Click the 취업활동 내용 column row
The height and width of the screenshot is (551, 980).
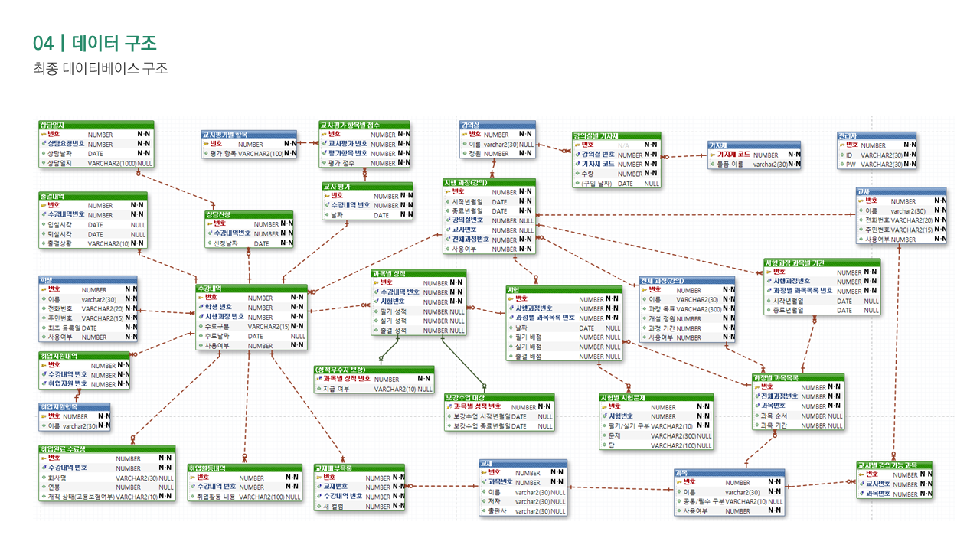(x=245, y=497)
